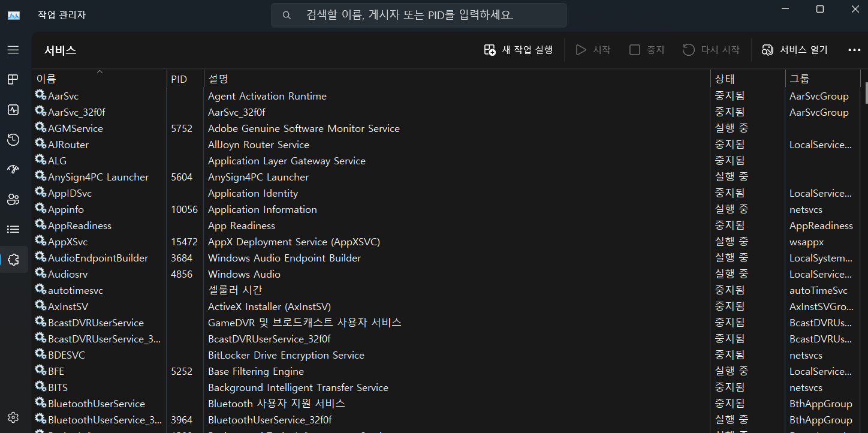Image resolution: width=868 pixels, height=433 pixels.
Task: Click the vertical scrollbar thumb
Action: [866, 94]
